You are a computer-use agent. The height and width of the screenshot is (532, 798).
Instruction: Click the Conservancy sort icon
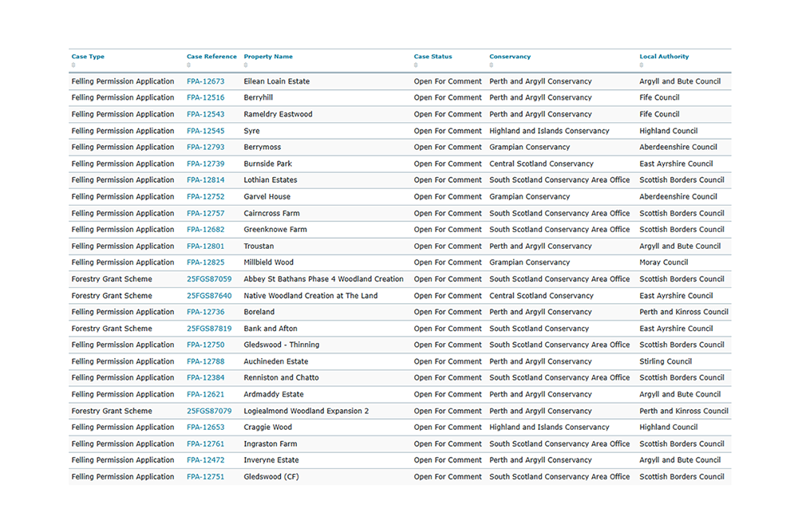pos(491,63)
